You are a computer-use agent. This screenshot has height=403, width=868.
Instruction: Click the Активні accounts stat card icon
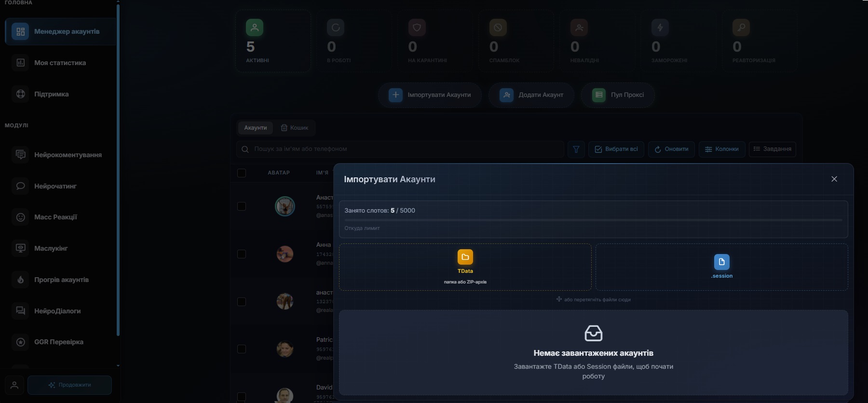(255, 27)
